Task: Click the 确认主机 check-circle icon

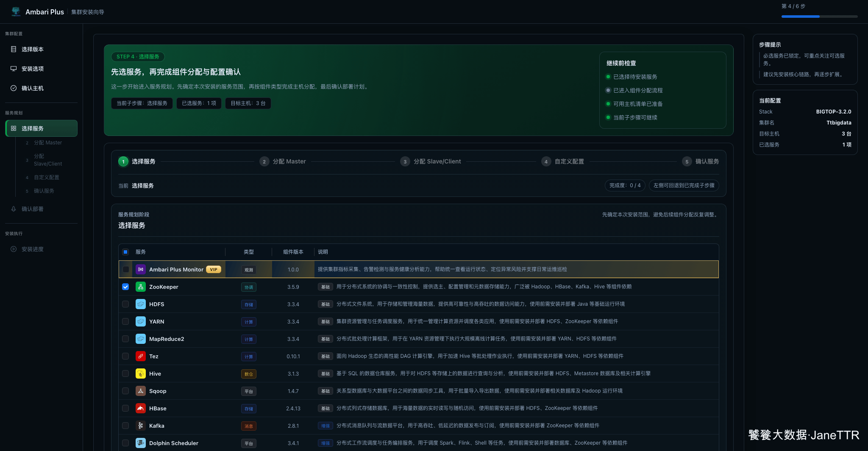Action: tap(14, 88)
